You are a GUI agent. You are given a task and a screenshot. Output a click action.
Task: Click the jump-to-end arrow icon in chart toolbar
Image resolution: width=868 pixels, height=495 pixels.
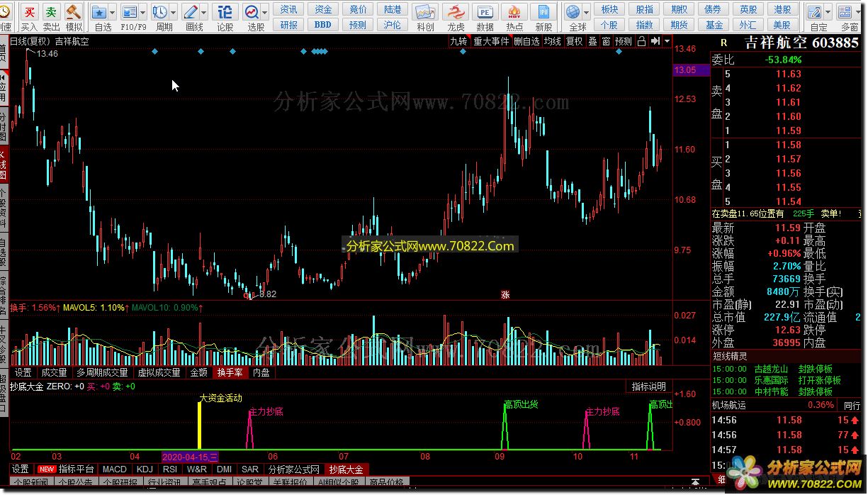655,41
